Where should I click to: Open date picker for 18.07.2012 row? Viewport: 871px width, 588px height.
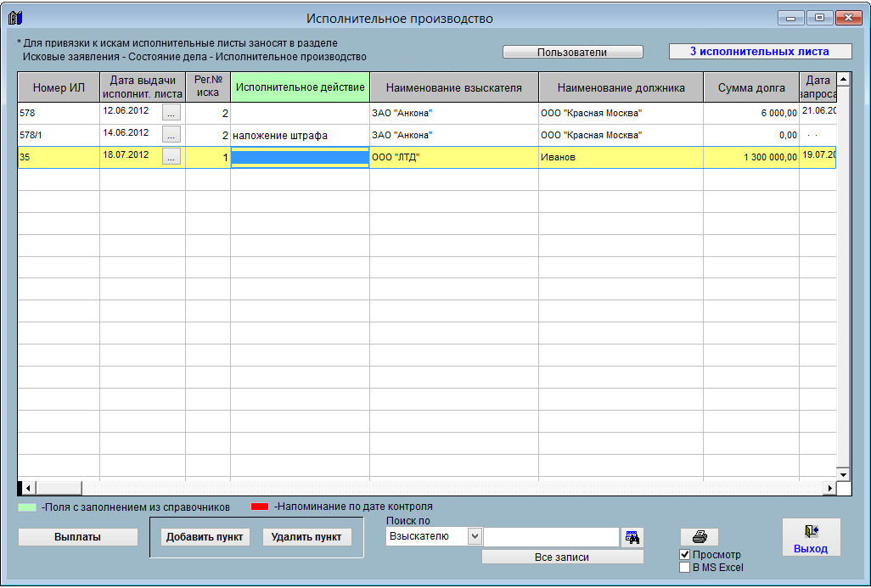click(171, 156)
